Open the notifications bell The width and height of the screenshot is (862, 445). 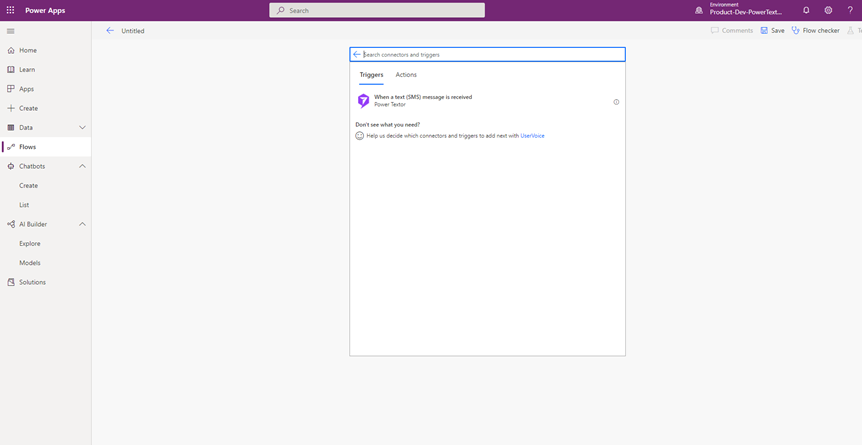click(806, 10)
